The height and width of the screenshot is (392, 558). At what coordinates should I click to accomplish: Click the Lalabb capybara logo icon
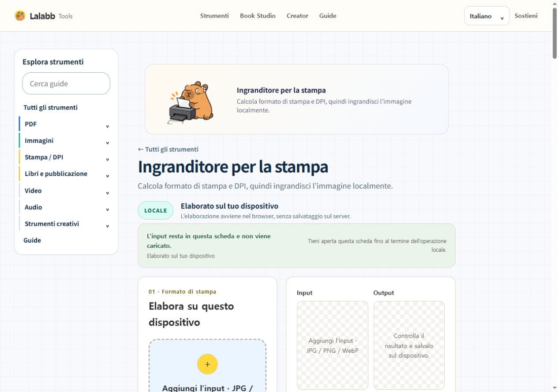20,16
